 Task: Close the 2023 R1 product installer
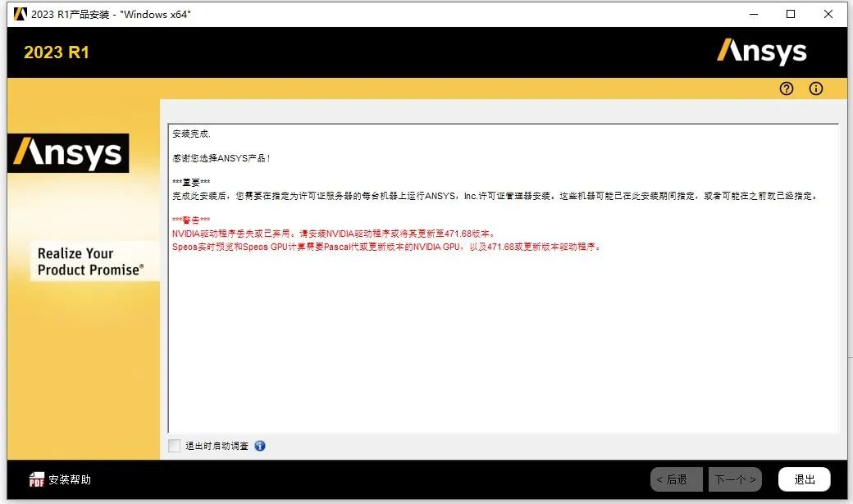[828, 14]
